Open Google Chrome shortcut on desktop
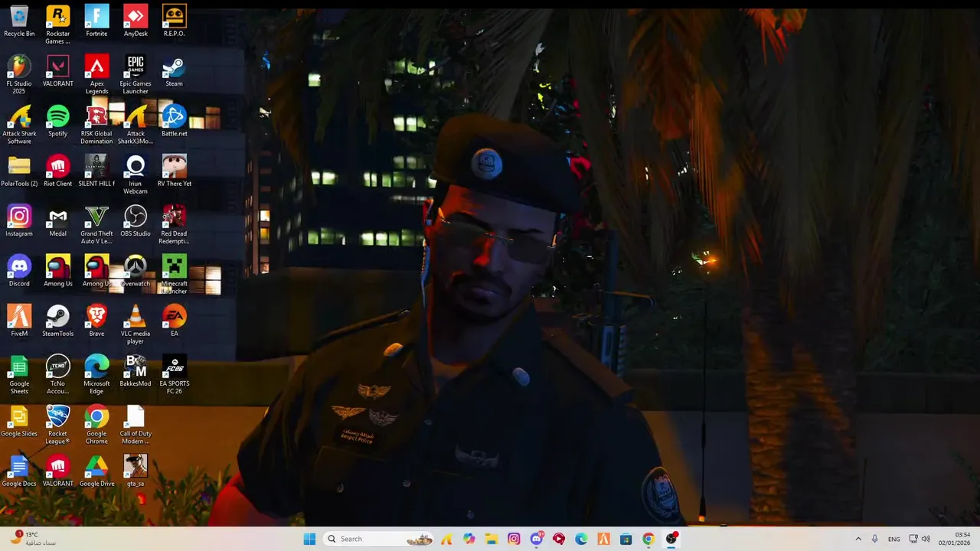Image resolution: width=980 pixels, height=551 pixels. [96, 425]
